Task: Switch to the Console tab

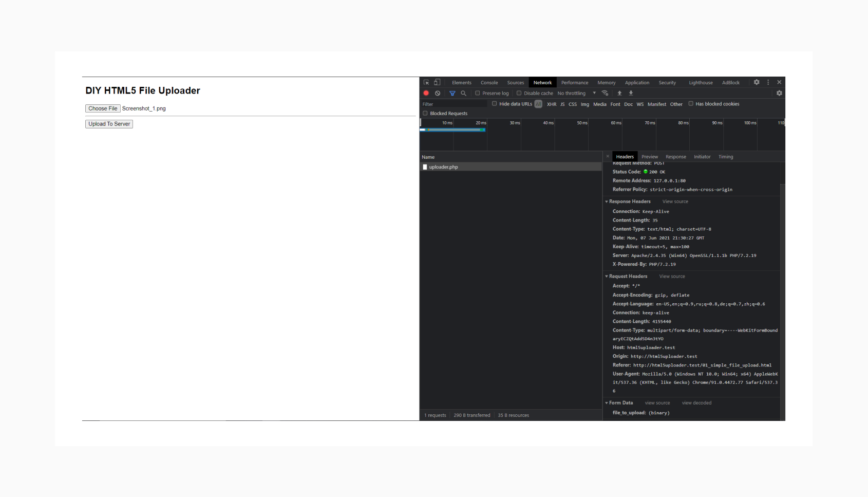Action: click(489, 82)
